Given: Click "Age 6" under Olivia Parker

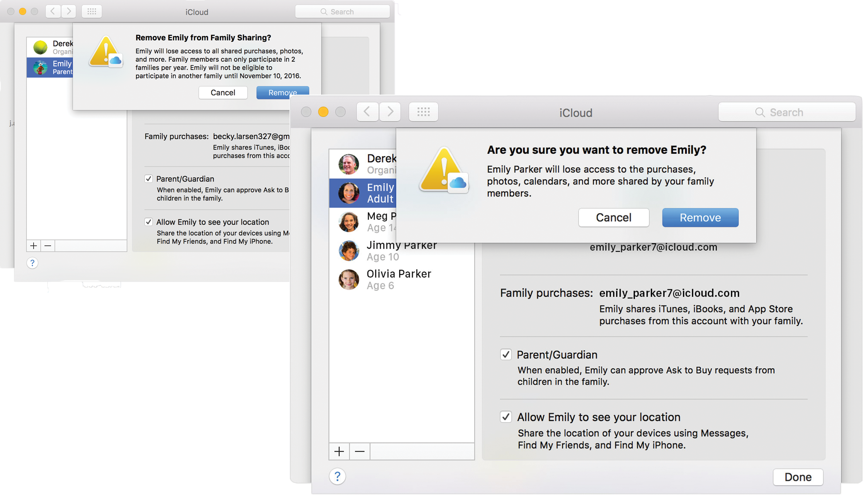Looking at the screenshot, I should (380, 285).
